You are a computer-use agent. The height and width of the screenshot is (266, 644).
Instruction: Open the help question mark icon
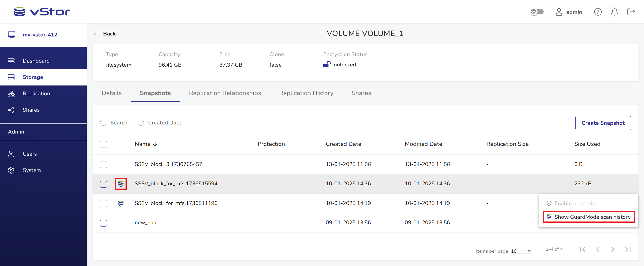pos(598,12)
